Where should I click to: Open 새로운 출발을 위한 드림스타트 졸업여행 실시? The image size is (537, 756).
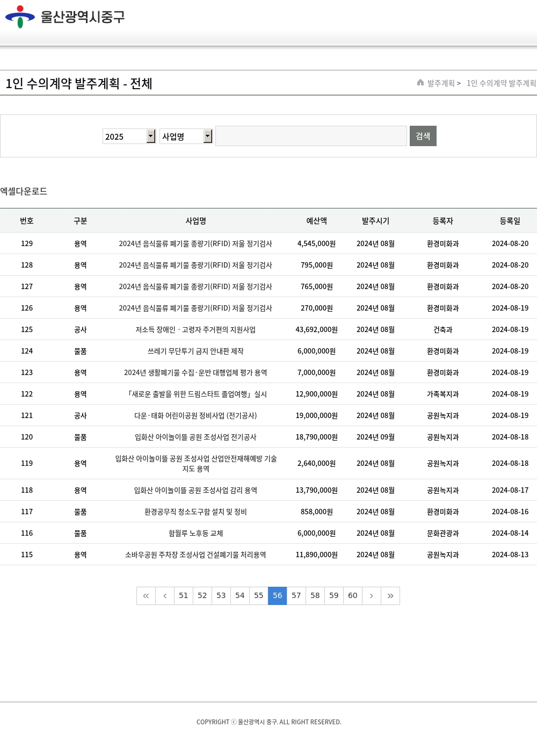[x=195, y=394]
